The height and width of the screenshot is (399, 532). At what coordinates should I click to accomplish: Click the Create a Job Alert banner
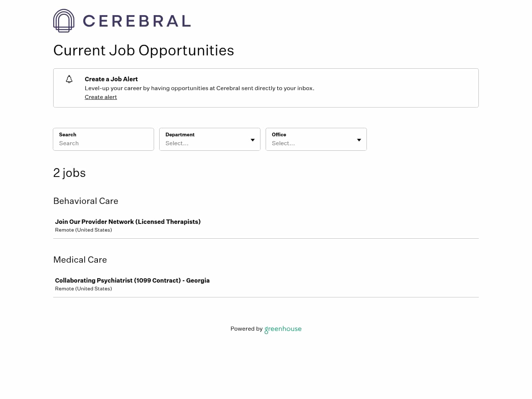tap(266, 88)
